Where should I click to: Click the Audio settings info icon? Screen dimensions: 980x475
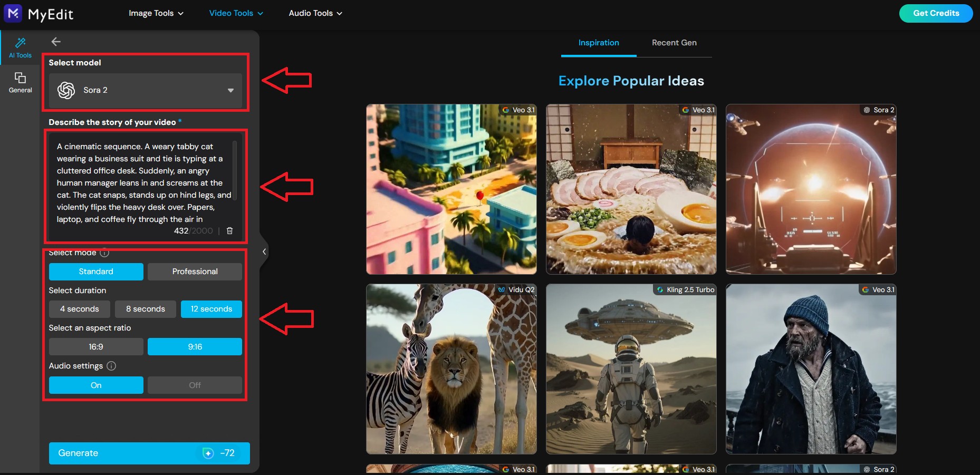111,366
